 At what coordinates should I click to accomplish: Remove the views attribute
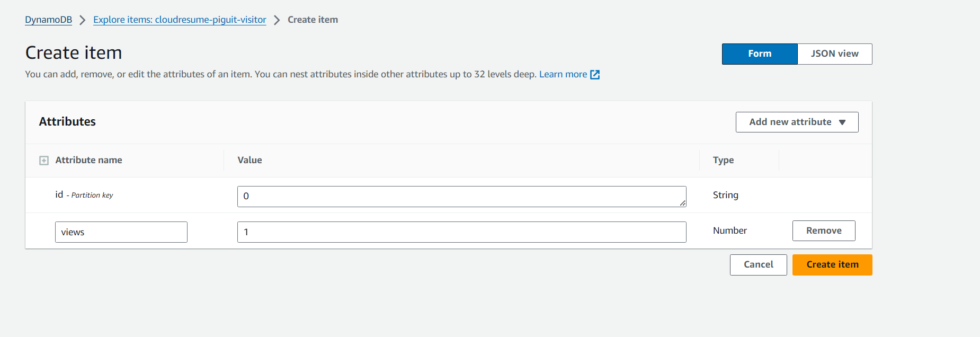824,230
